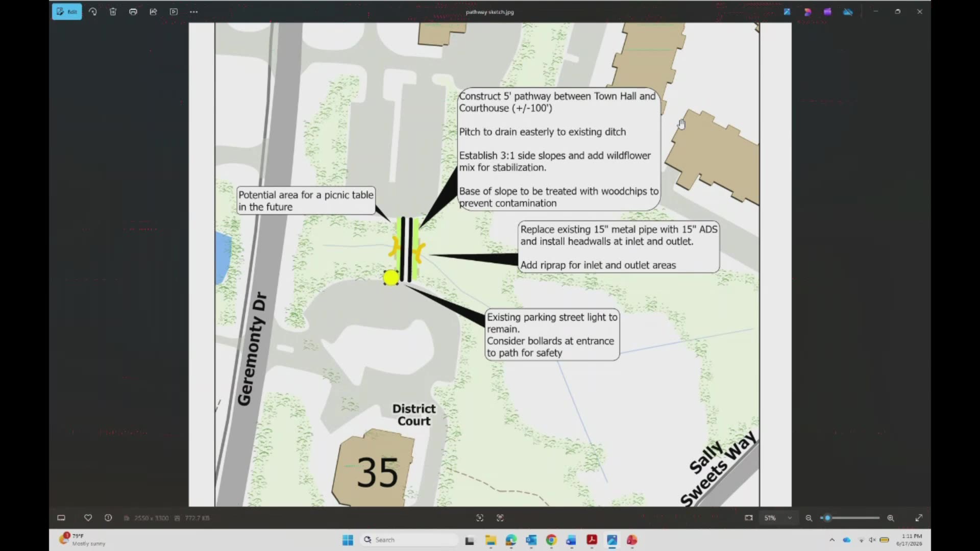Screen dimensions: 980x551
Task: Expand the system tray hidden icons chevron
Action: pyautogui.click(x=832, y=540)
